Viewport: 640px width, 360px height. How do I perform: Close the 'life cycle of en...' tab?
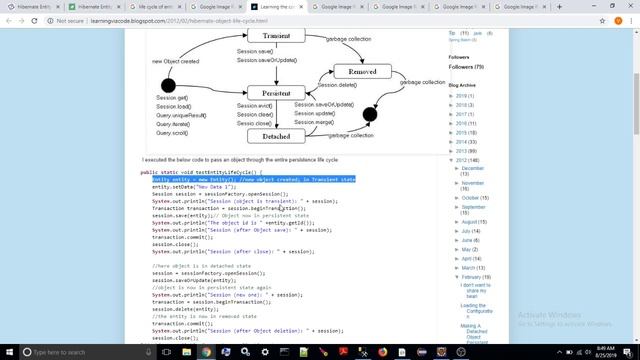179,7
